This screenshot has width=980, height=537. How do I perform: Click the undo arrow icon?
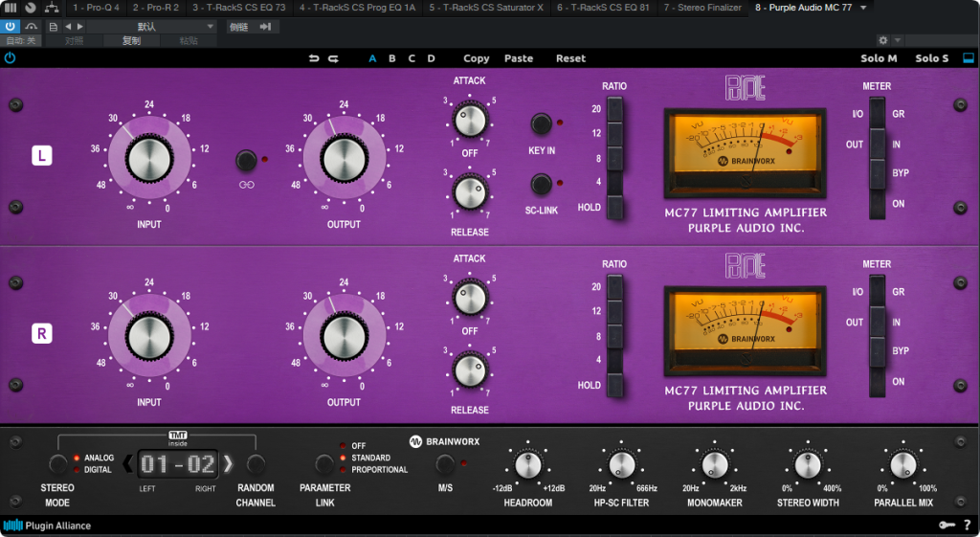[x=314, y=58]
